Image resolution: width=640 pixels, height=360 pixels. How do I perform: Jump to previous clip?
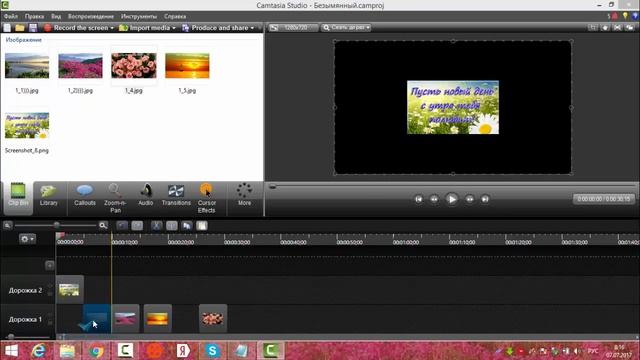tap(418, 199)
